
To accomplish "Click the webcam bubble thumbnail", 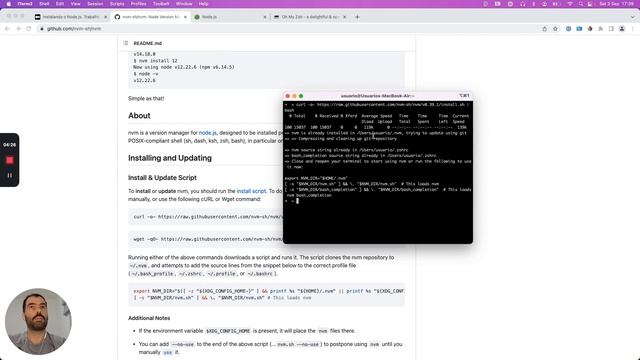I will [38, 322].
